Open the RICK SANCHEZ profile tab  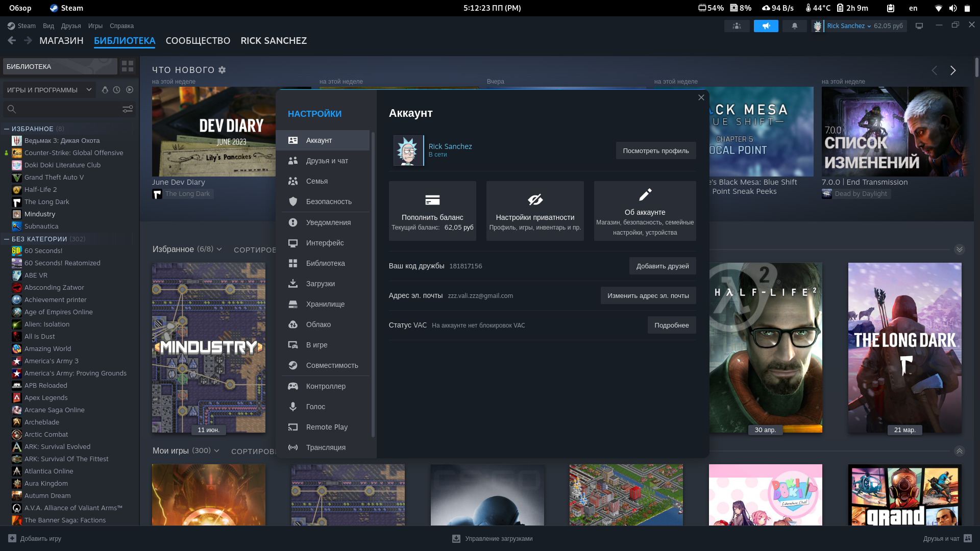[x=274, y=41]
